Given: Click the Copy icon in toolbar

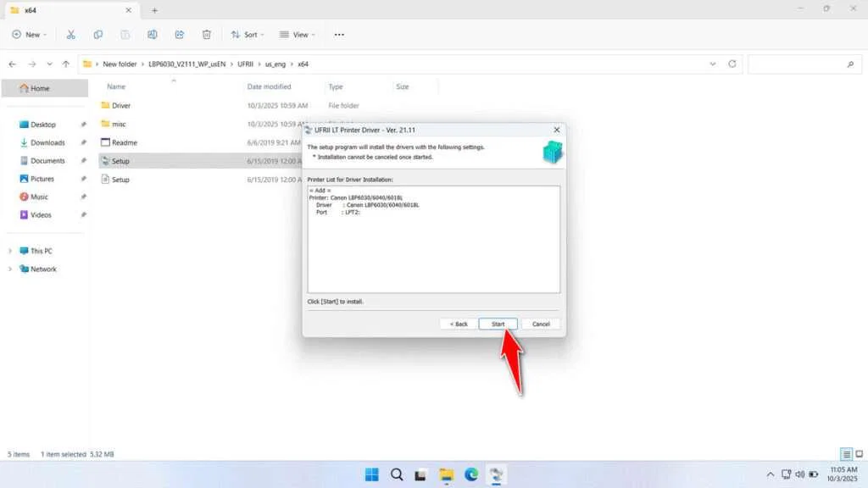Looking at the screenshot, I should coord(98,35).
